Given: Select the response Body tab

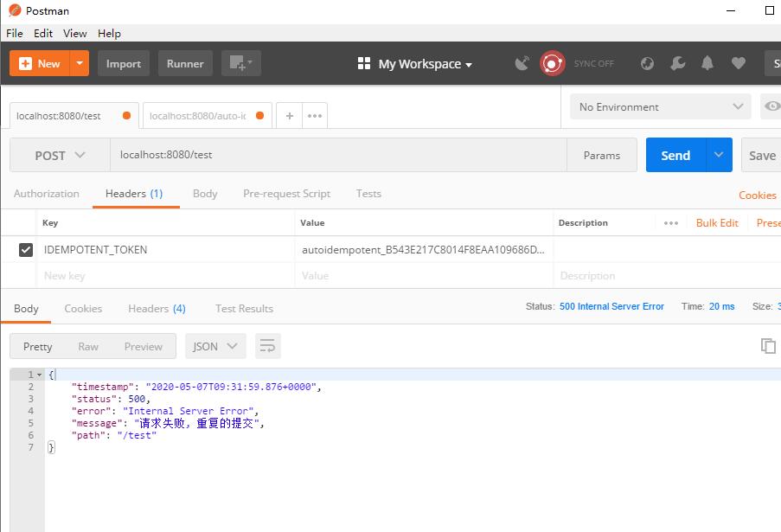Looking at the screenshot, I should click(x=26, y=309).
